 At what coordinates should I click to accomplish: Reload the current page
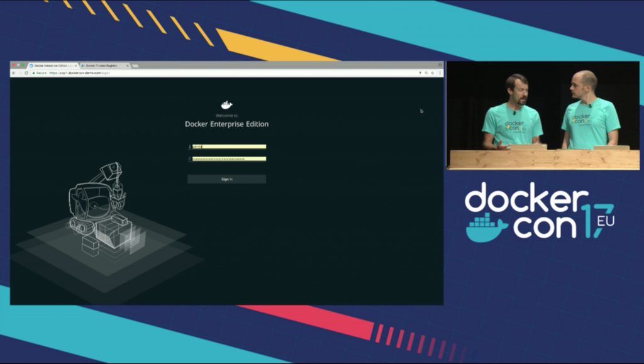26,73
